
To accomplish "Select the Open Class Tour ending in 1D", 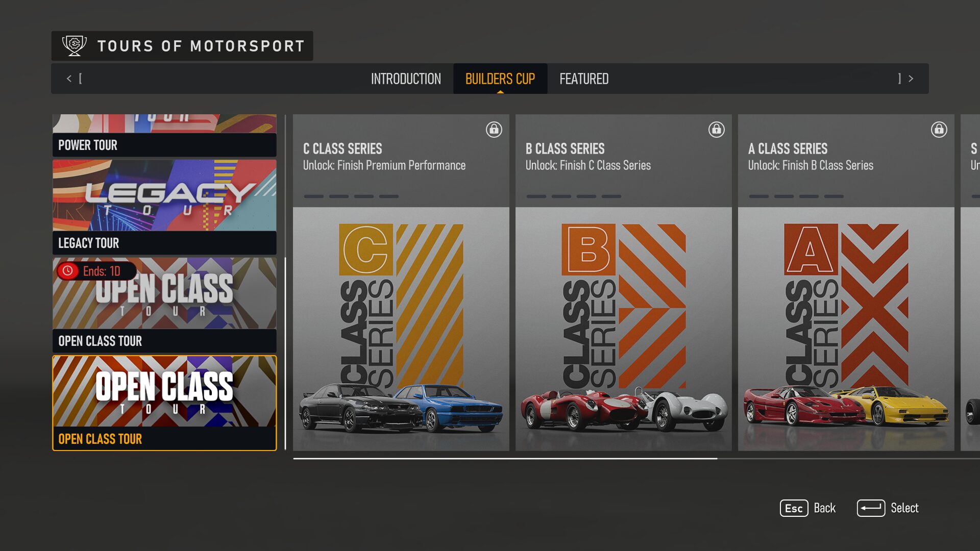I will click(164, 305).
